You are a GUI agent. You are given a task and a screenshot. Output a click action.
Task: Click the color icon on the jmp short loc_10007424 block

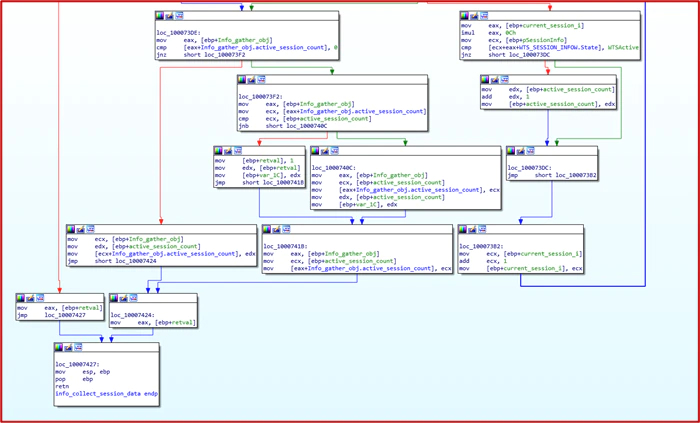click(71, 229)
